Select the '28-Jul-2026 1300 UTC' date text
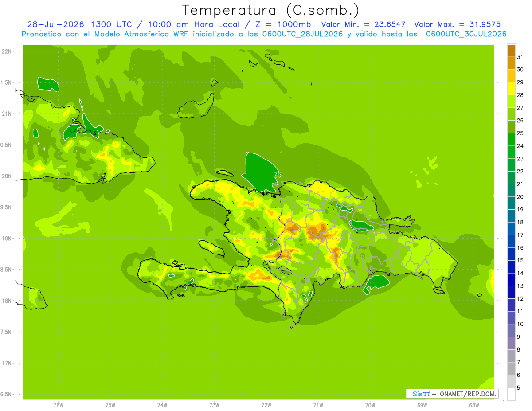The width and height of the screenshot is (532, 411). tap(79, 24)
